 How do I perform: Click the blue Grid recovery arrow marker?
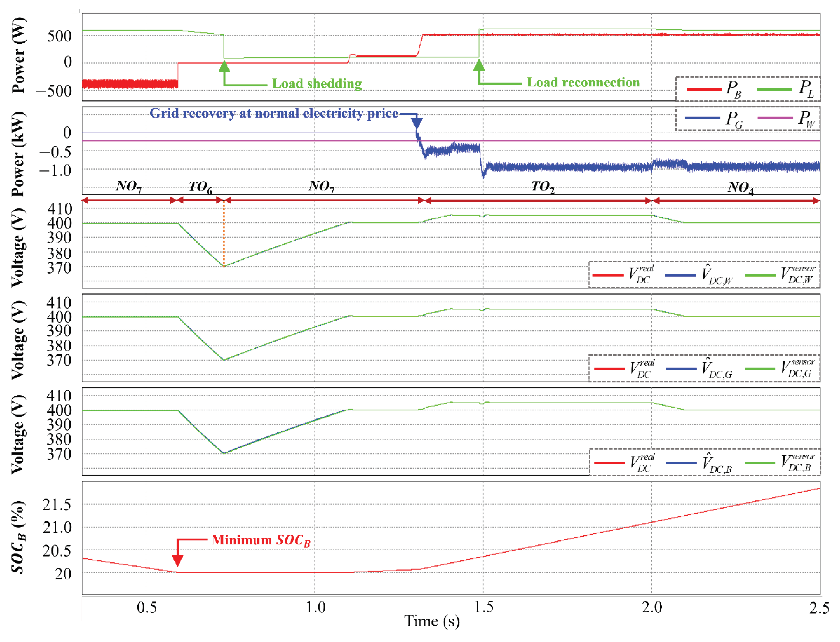(x=416, y=122)
